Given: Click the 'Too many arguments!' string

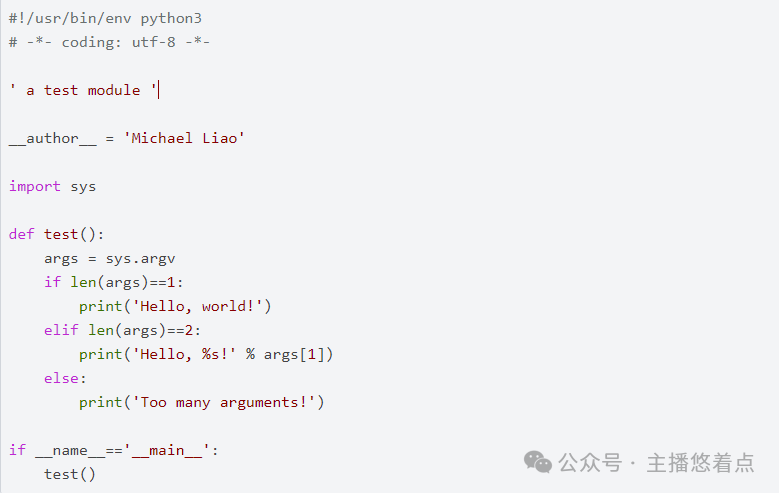Looking at the screenshot, I should [x=228, y=402].
